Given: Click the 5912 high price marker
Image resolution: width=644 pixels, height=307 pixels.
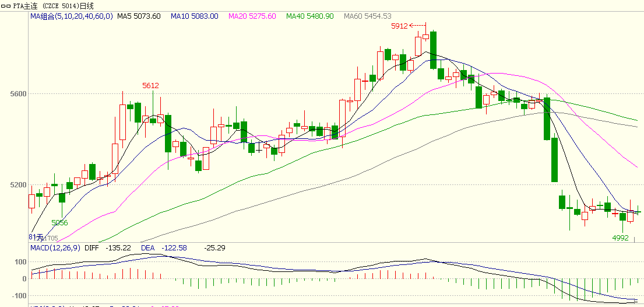Looking at the screenshot, I should 399,26.
